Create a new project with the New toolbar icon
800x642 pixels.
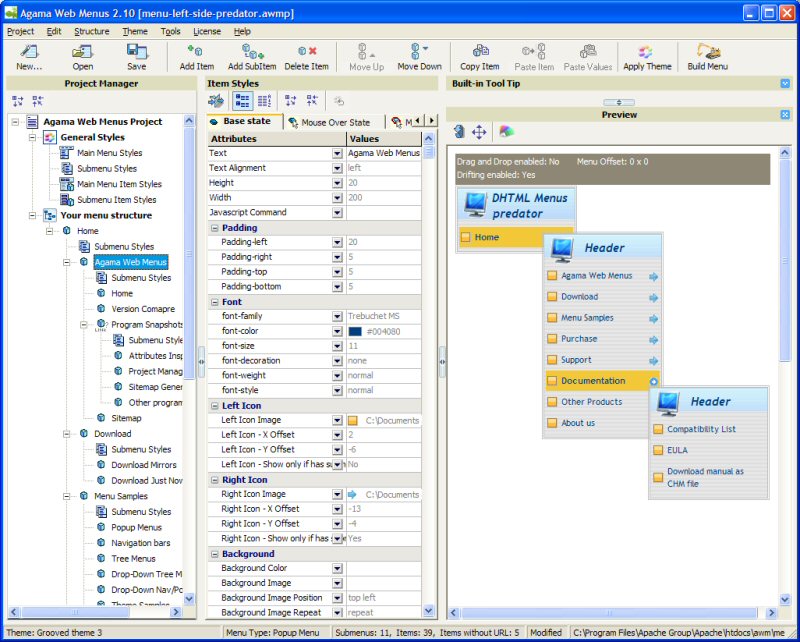pos(29,57)
